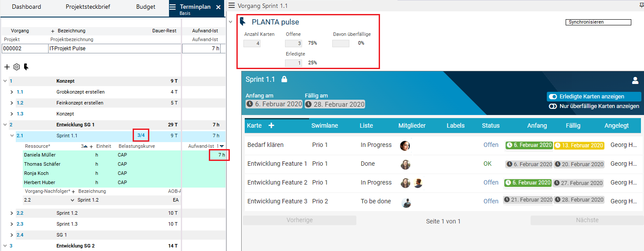Toggle Erledigte Karten anzeigen switch
The height and width of the screenshot is (251, 644).
pos(553,97)
